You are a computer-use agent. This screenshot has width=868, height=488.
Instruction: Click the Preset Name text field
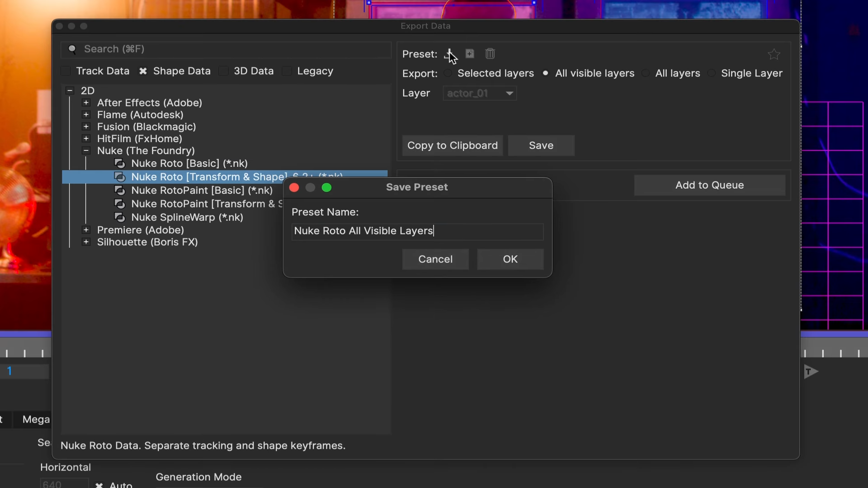point(417,231)
